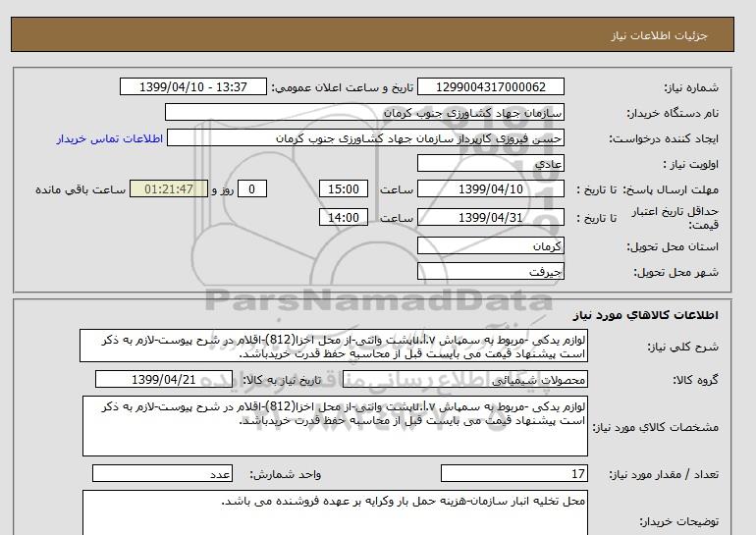The height and width of the screenshot is (535, 756).
Task: Click the نام دستگاه خریدار field
Action: click(379, 113)
